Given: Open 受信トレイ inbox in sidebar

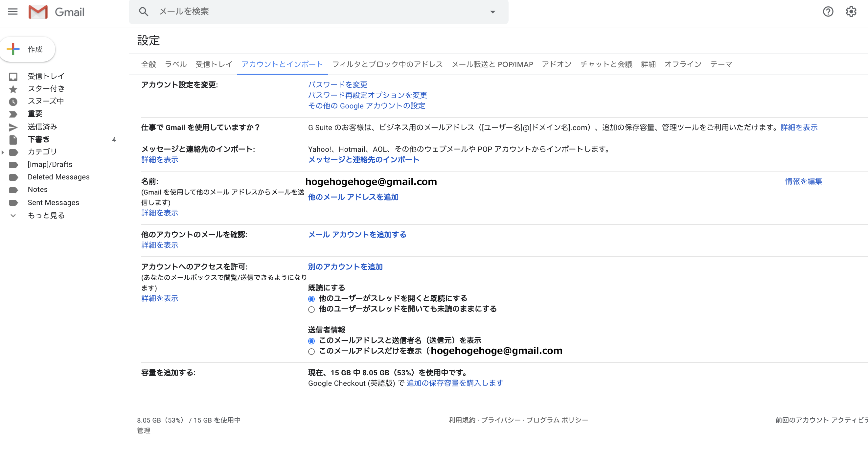Looking at the screenshot, I should pyautogui.click(x=46, y=76).
